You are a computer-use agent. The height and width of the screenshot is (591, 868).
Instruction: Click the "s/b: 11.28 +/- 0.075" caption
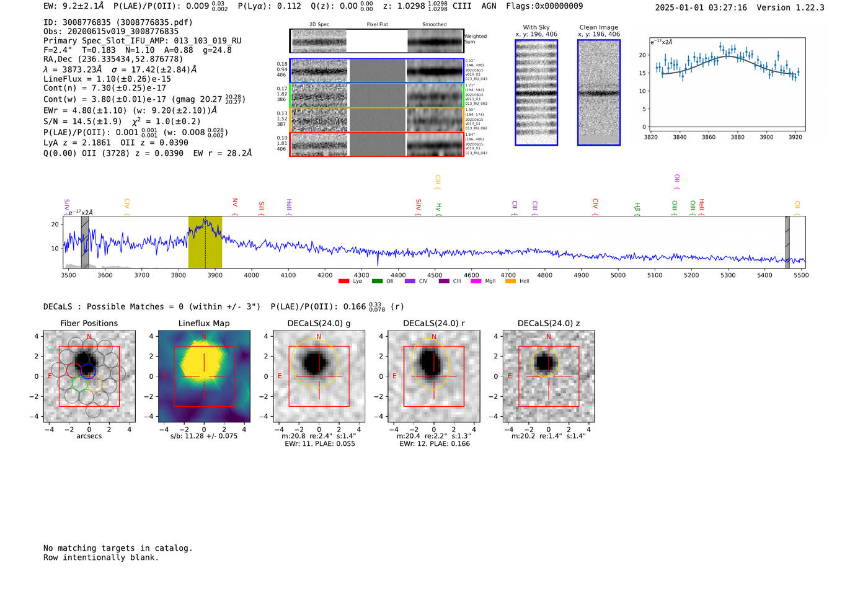click(204, 436)
